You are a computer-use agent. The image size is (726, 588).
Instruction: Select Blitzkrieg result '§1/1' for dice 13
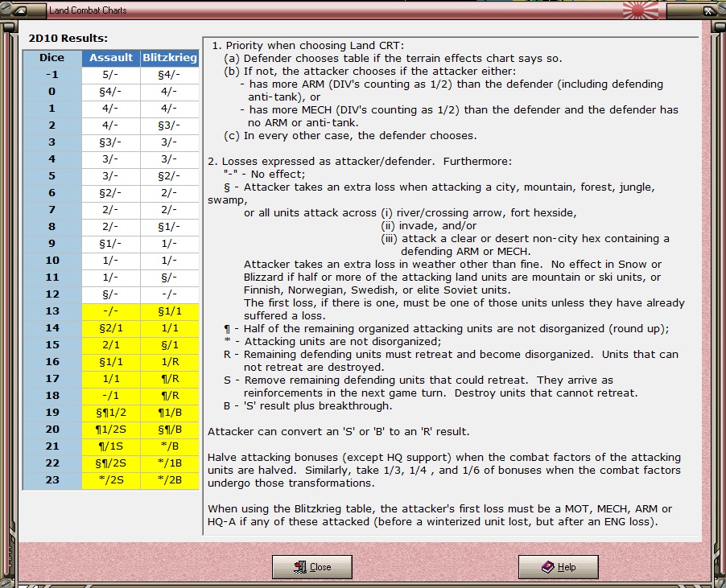tap(170, 311)
